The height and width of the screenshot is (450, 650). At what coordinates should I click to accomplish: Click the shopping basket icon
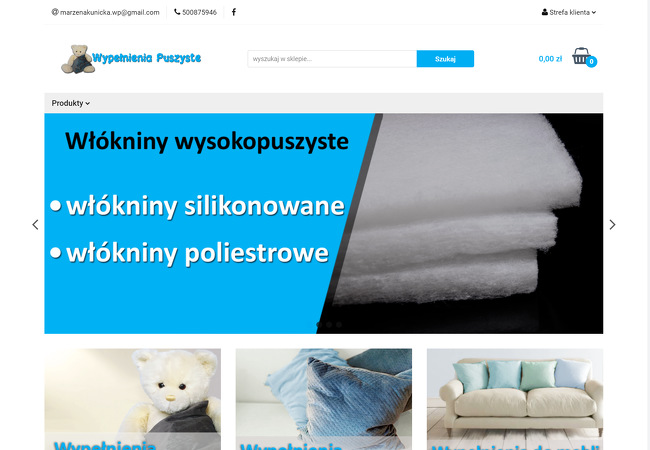click(x=581, y=56)
